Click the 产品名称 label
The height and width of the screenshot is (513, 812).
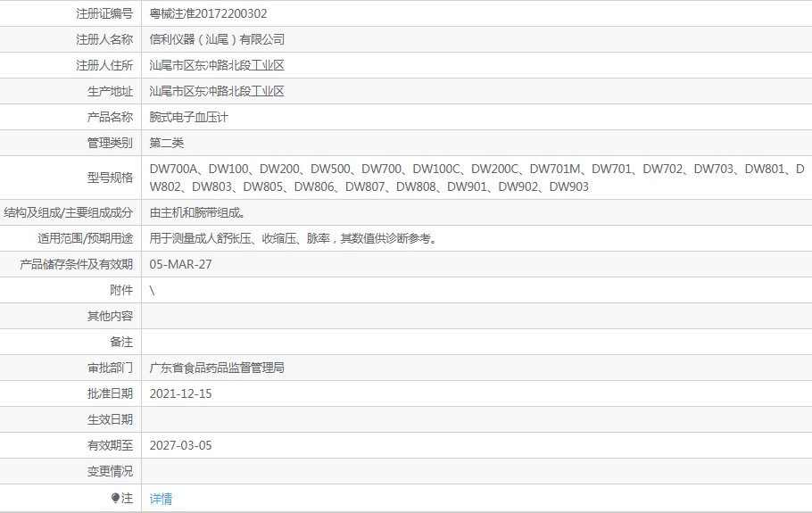(x=111, y=117)
